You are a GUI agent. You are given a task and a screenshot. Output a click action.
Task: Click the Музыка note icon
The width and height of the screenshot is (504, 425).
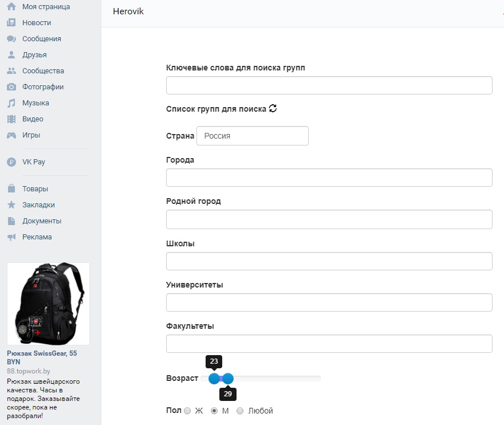11,103
